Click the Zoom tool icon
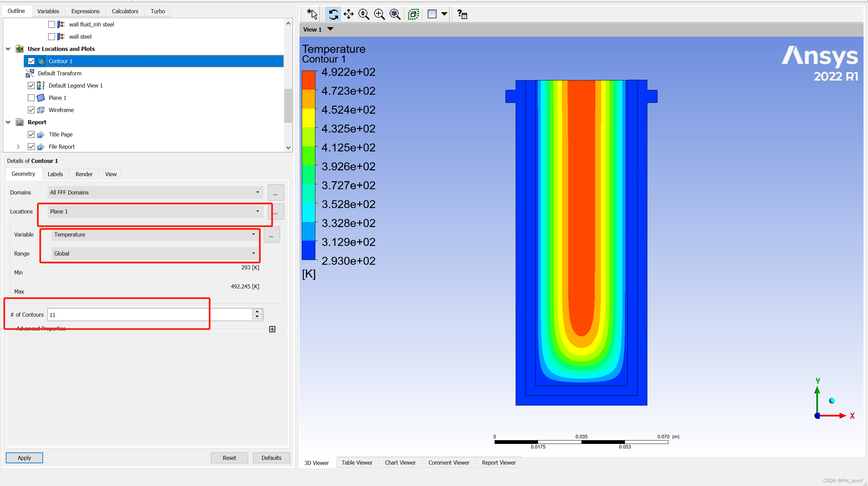The width and height of the screenshot is (868, 486). tap(364, 14)
